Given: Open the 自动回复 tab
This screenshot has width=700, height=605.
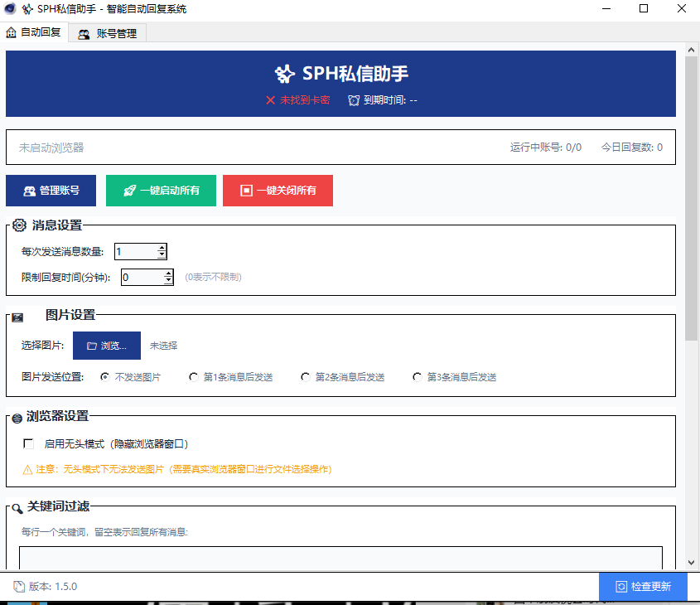Looking at the screenshot, I should [x=34, y=32].
